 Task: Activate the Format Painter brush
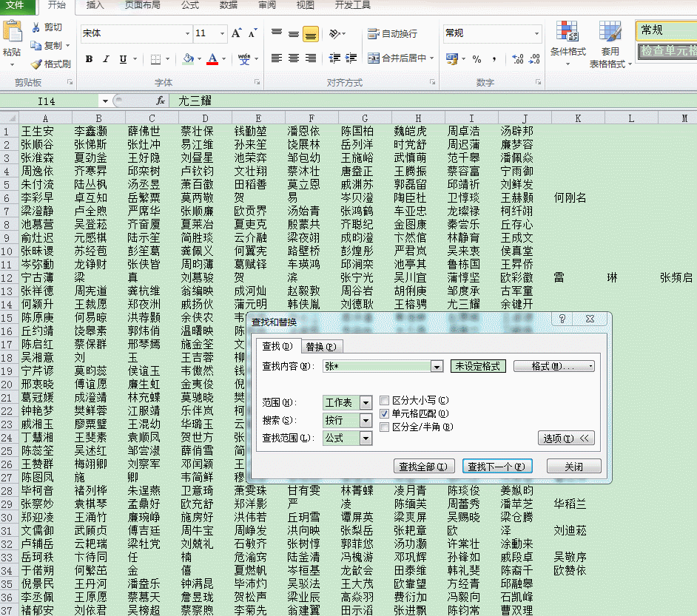click(x=36, y=64)
